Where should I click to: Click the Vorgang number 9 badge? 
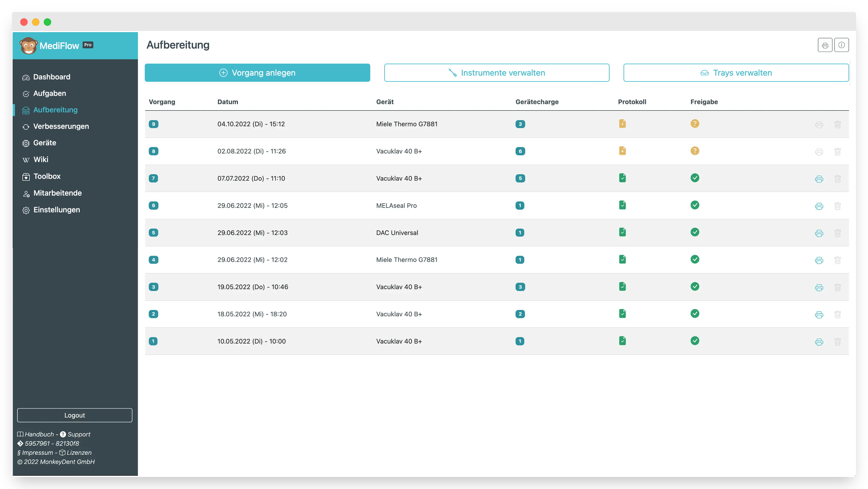(x=153, y=124)
